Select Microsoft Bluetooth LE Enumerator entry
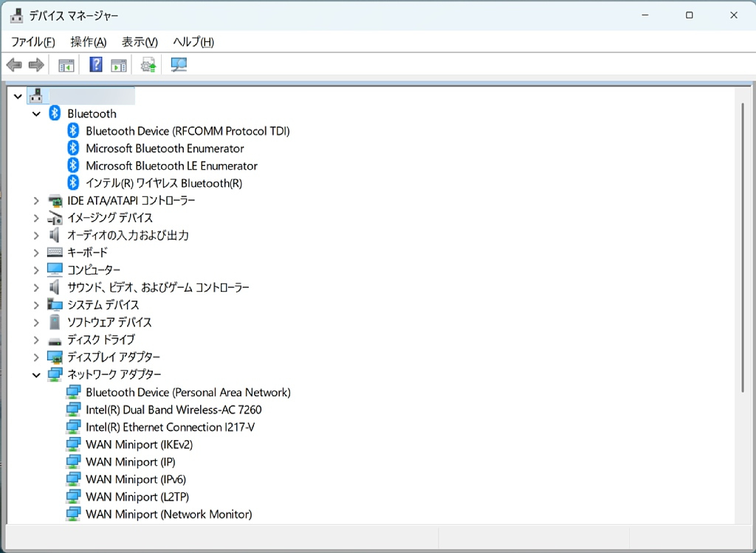The image size is (756, 553). (x=171, y=165)
